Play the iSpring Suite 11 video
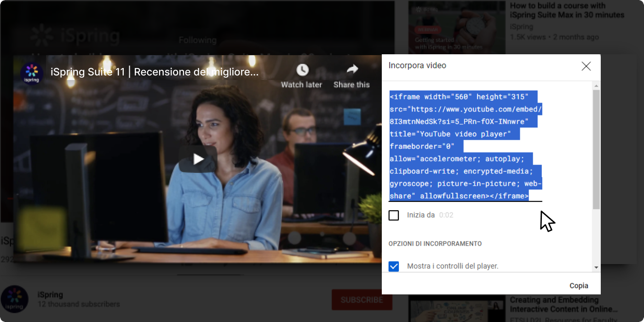Image resolution: width=644 pixels, height=322 pixels. point(198,159)
